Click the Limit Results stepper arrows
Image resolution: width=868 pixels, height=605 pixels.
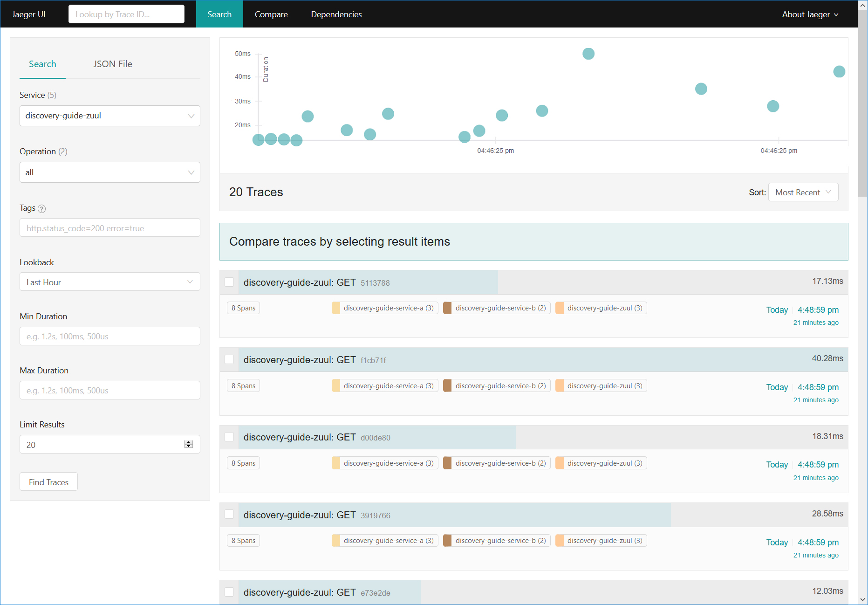click(189, 444)
